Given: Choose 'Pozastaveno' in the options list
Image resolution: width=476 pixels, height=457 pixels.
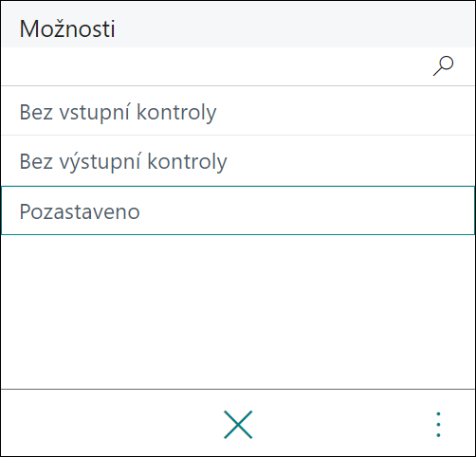Looking at the screenshot, I should [x=238, y=210].
